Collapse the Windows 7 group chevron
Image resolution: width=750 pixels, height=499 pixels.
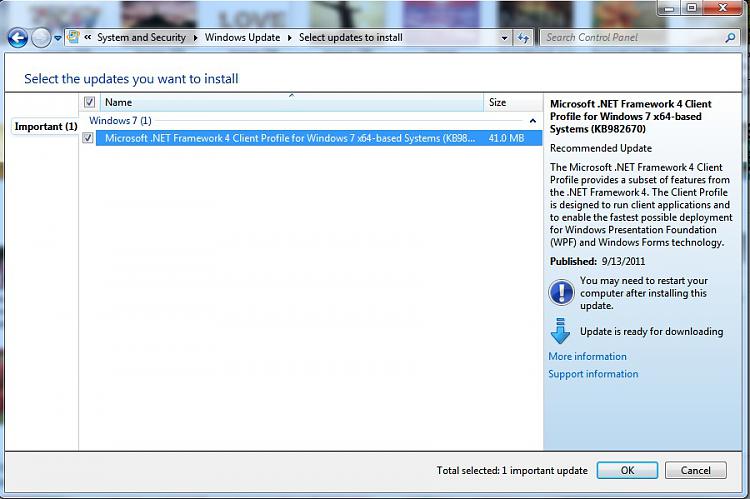(x=533, y=121)
